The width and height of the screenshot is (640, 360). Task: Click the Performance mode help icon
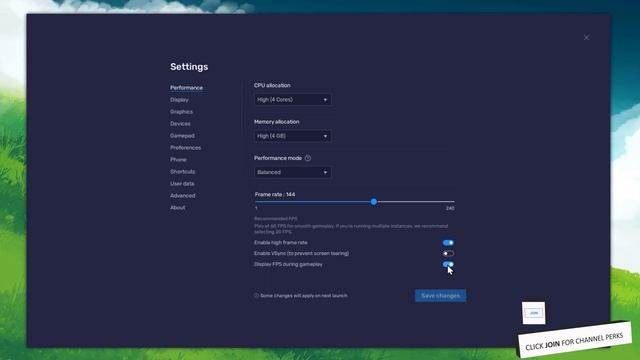(308, 158)
